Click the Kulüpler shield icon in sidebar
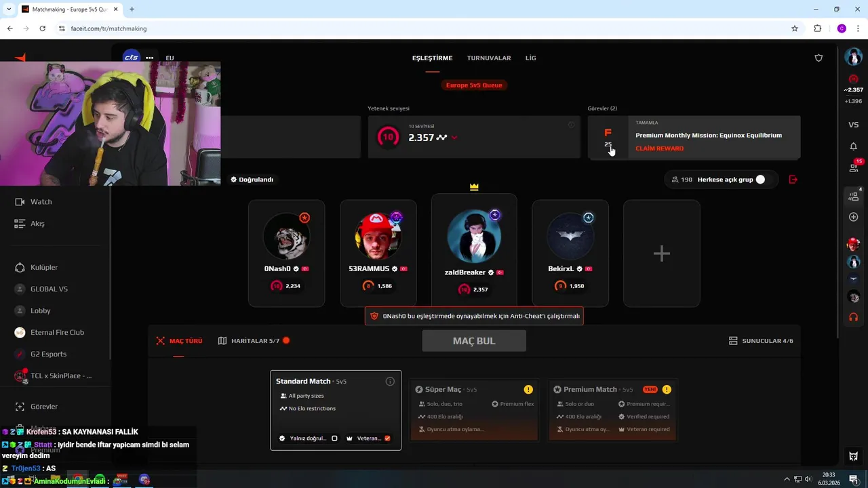The height and width of the screenshot is (488, 868). click(20, 268)
